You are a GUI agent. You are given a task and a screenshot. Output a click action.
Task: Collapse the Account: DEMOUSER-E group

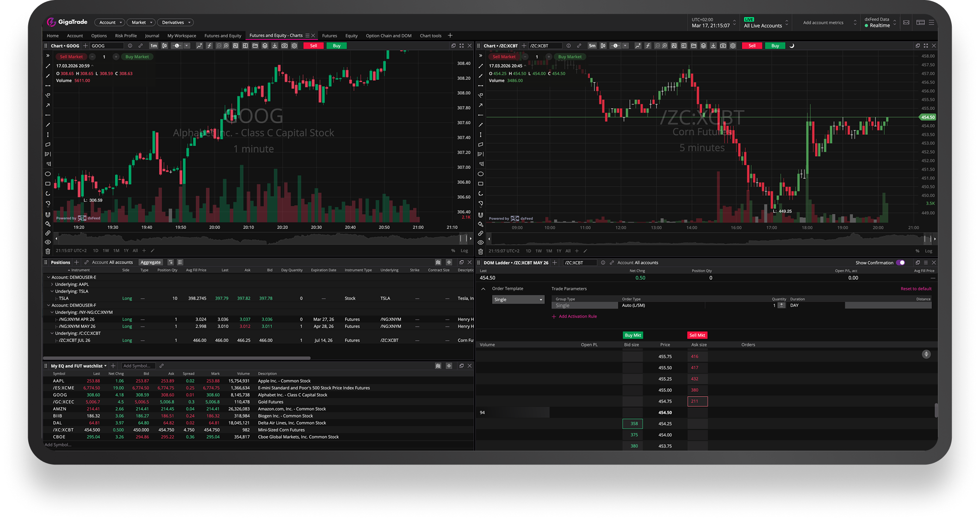coord(48,278)
